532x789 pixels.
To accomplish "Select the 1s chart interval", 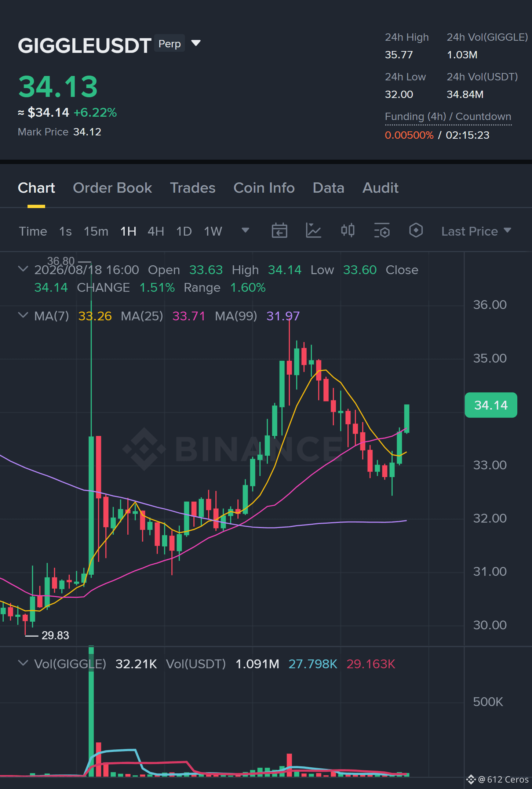I will pos(65,231).
